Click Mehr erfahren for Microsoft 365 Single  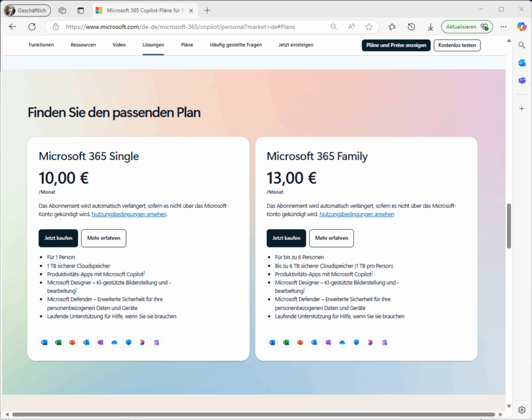pyautogui.click(x=103, y=238)
